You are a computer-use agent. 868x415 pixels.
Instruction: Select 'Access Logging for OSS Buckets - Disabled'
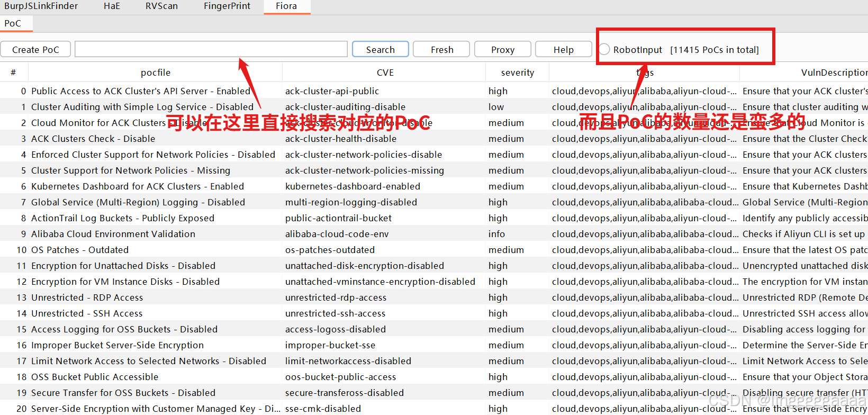(x=434, y=329)
